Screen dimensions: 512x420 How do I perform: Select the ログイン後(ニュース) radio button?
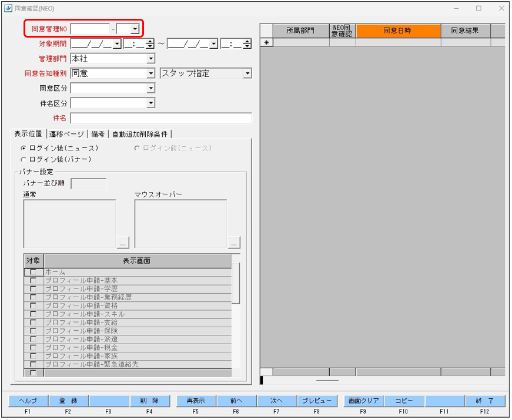23,148
